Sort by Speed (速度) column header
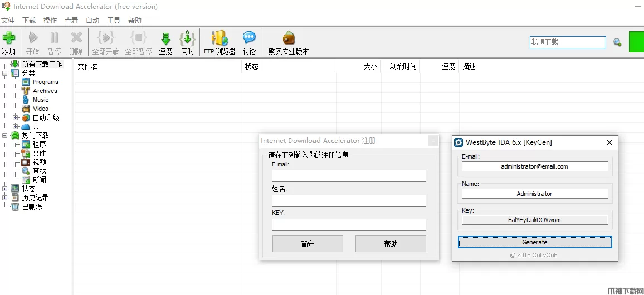This screenshot has height=295, width=644. tap(440, 66)
